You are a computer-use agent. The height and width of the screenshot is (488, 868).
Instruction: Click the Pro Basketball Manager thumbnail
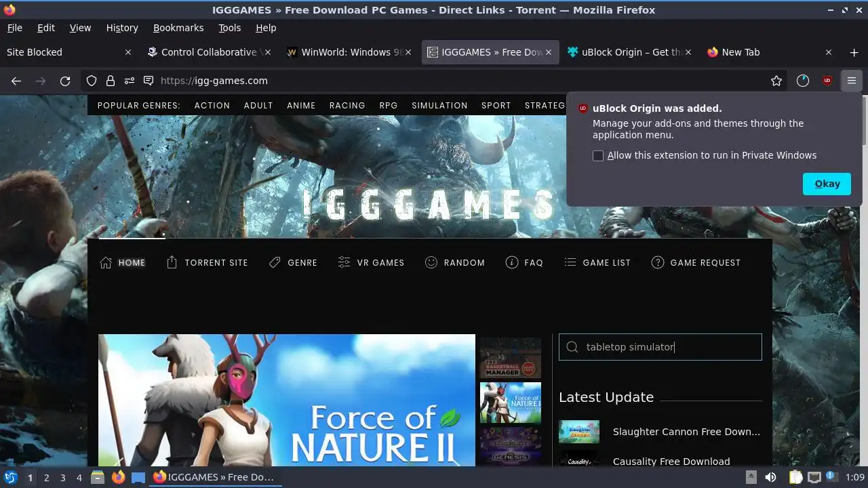tap(511, 358)
